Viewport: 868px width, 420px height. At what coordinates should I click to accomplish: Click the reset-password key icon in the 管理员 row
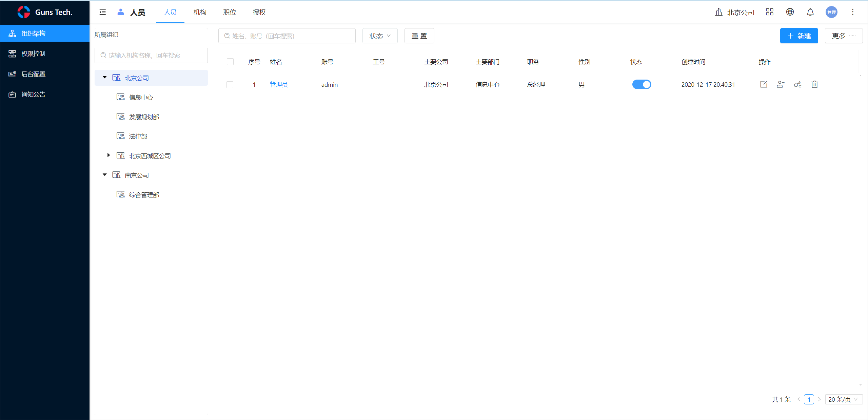tap(797, 84)
